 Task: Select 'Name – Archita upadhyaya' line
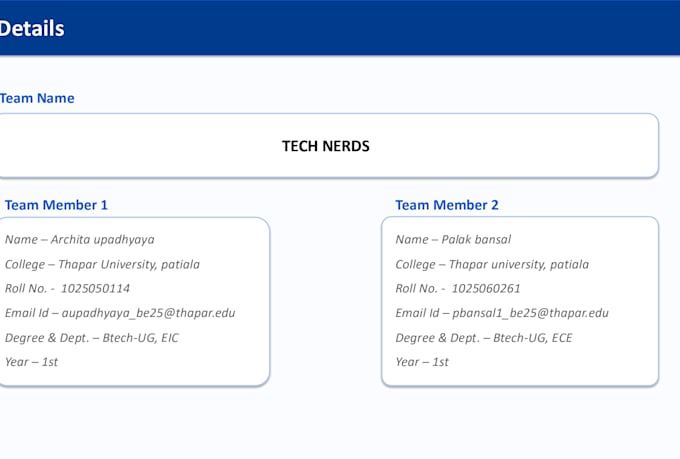point(80,239)
